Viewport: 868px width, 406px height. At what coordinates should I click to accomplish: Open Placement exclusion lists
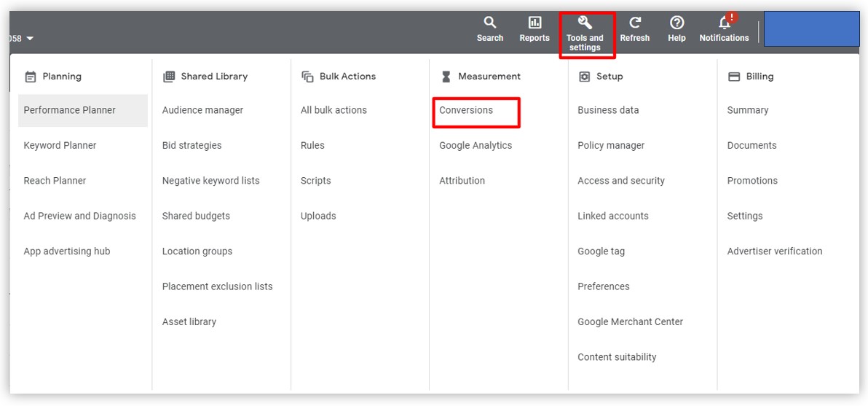218,286
